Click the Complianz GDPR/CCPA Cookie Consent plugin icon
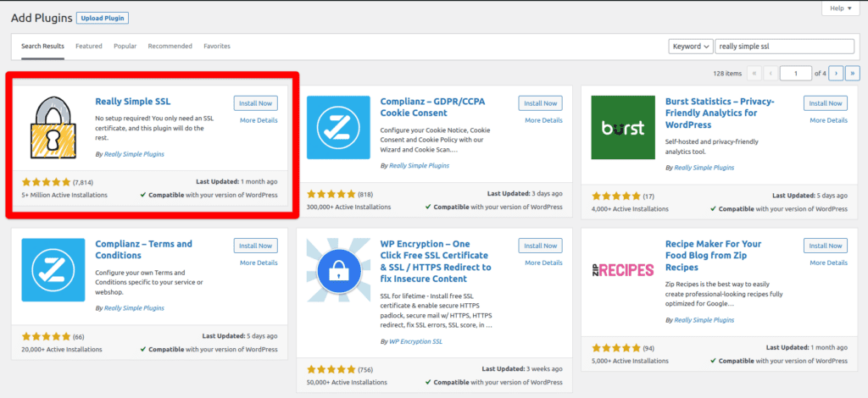 [338, 128]
